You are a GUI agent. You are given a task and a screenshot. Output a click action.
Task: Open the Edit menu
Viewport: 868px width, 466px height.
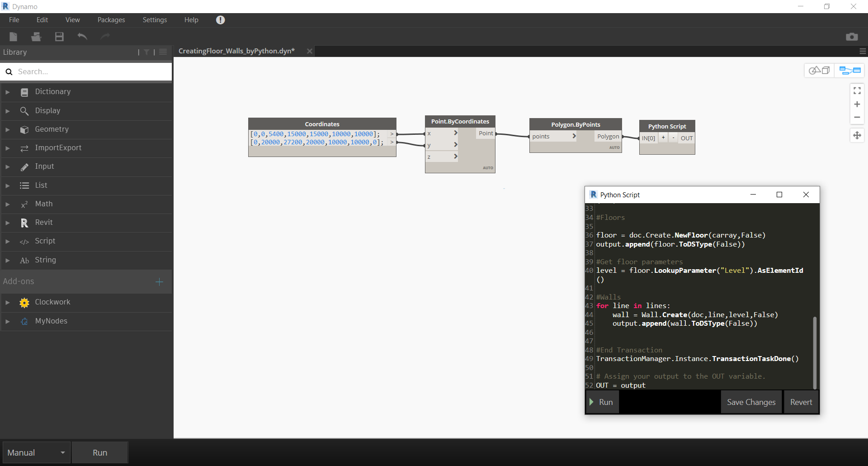pyautogui.click(x=42, y=20)
